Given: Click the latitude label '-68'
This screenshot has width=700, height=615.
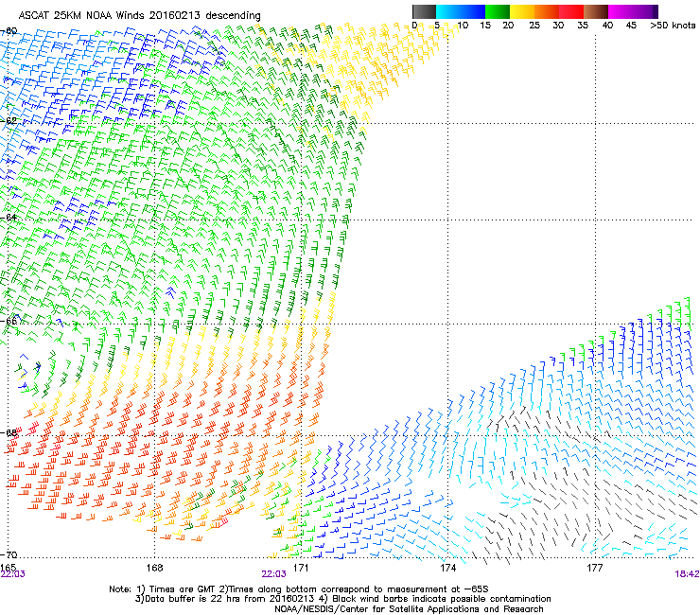Looking at the screenshot, I should 9,432.
